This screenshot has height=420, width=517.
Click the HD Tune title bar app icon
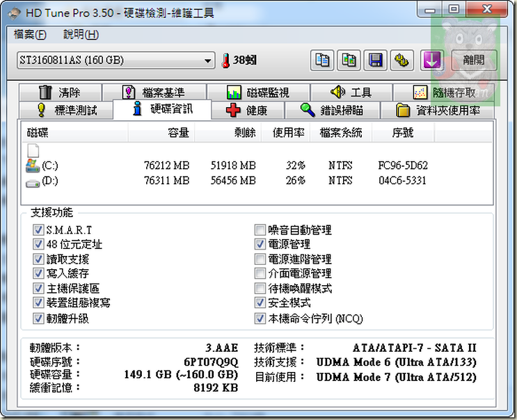(x=14, y=13)
